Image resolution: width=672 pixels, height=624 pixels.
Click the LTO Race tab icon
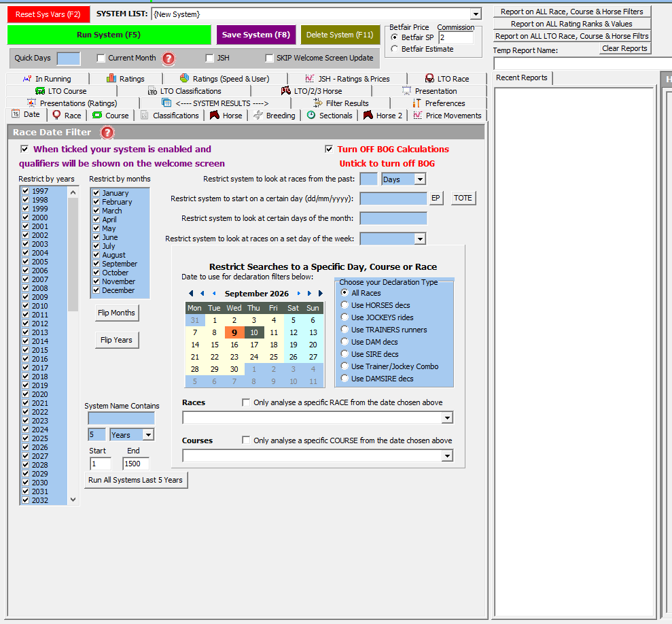click(429, 78)
